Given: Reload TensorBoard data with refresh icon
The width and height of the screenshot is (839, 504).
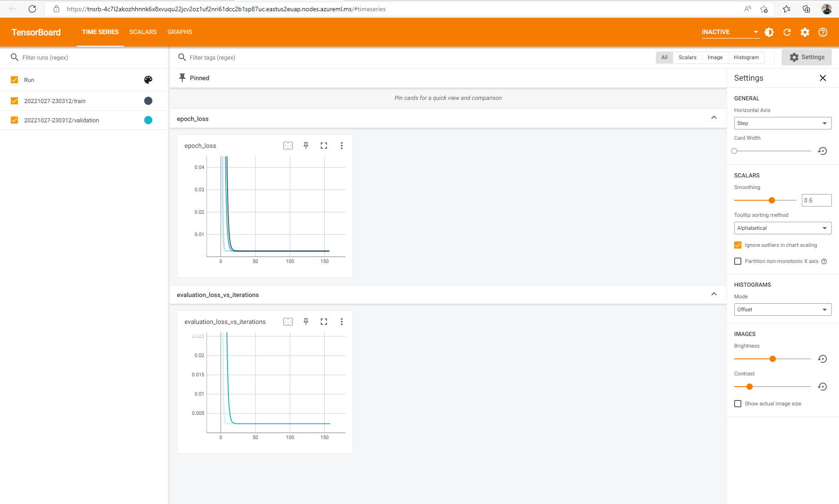Looking at the screenshot, I should [787, 32].
